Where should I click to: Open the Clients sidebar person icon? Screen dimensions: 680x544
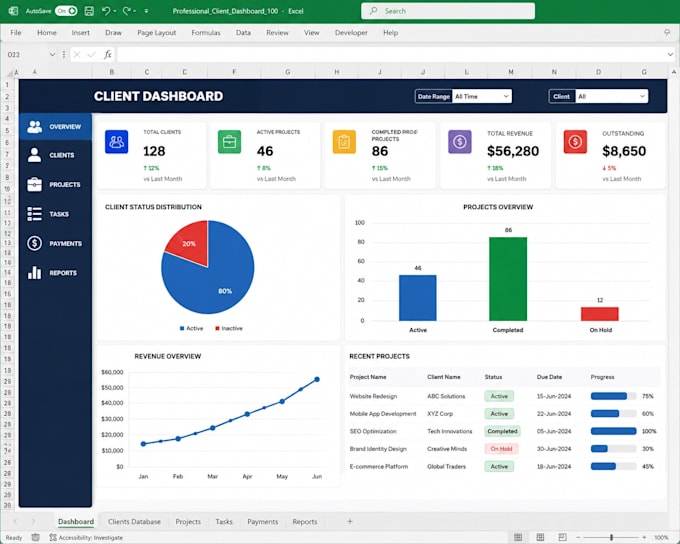point(34,155)
